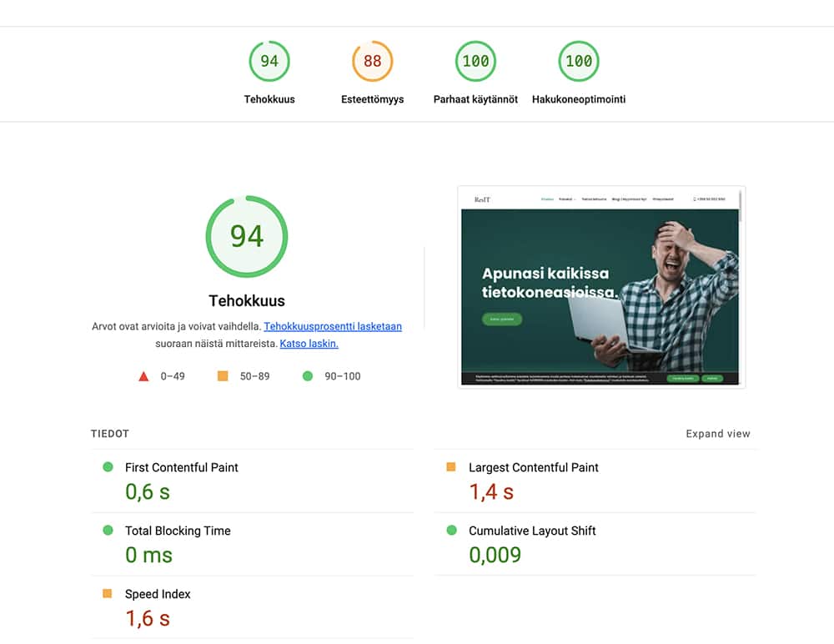Expand the Speed Index metric
Screen dimensions: 834x644
click(158, 595)
